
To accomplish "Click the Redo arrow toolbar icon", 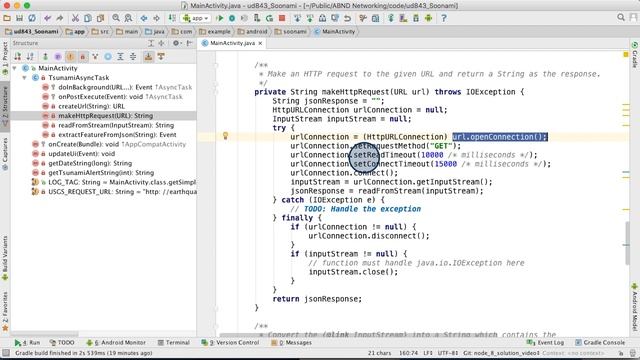I will (x=60, y=18).
